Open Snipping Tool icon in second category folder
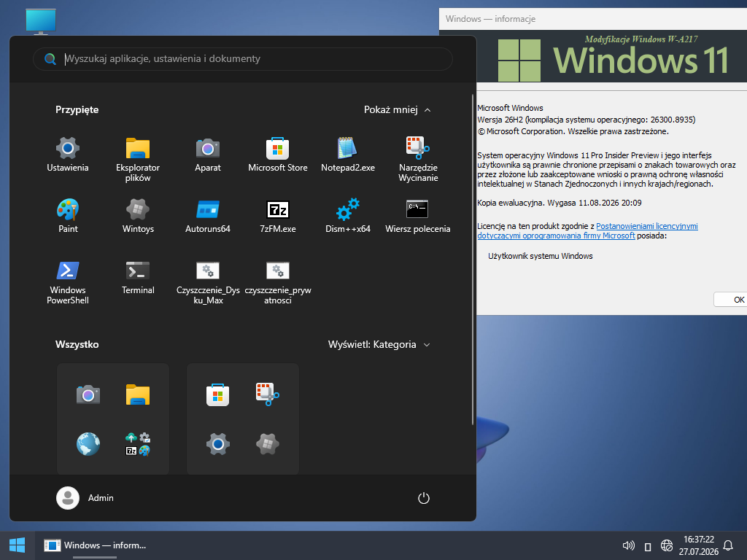Screen dimensions: 747x560 [x=267, y=394]
